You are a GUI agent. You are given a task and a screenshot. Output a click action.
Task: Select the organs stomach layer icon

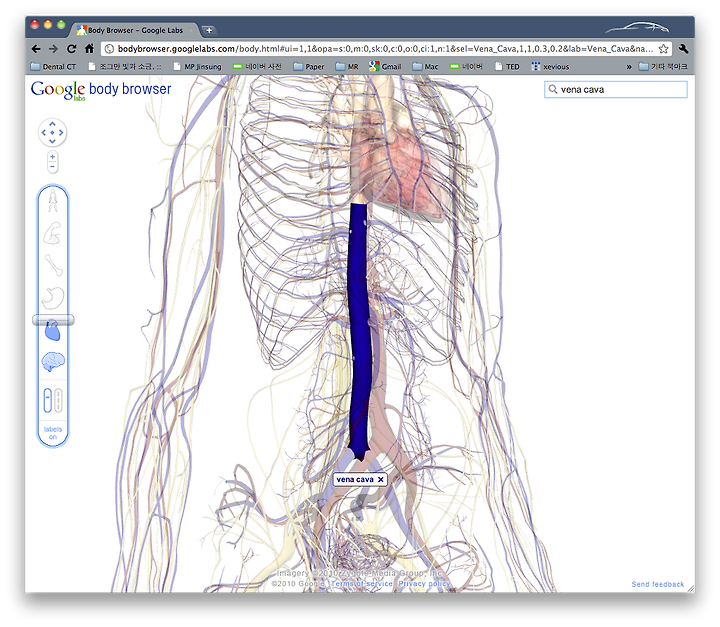53,297
